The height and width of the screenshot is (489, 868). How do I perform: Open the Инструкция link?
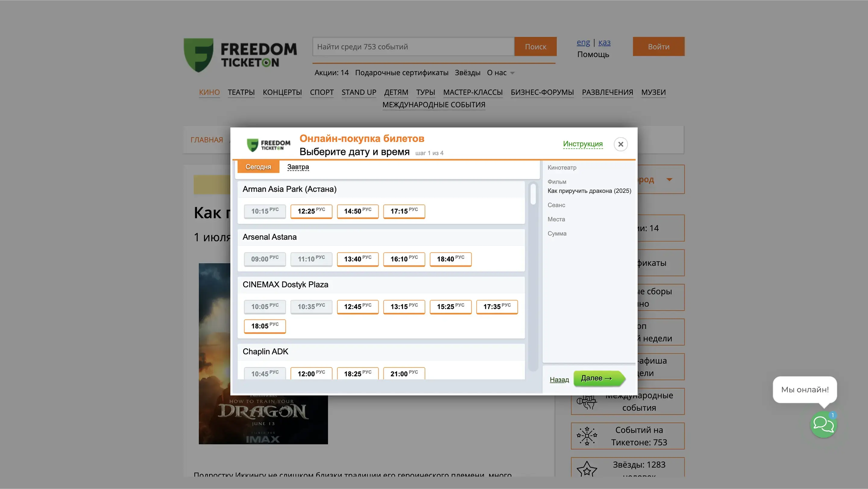583,144
